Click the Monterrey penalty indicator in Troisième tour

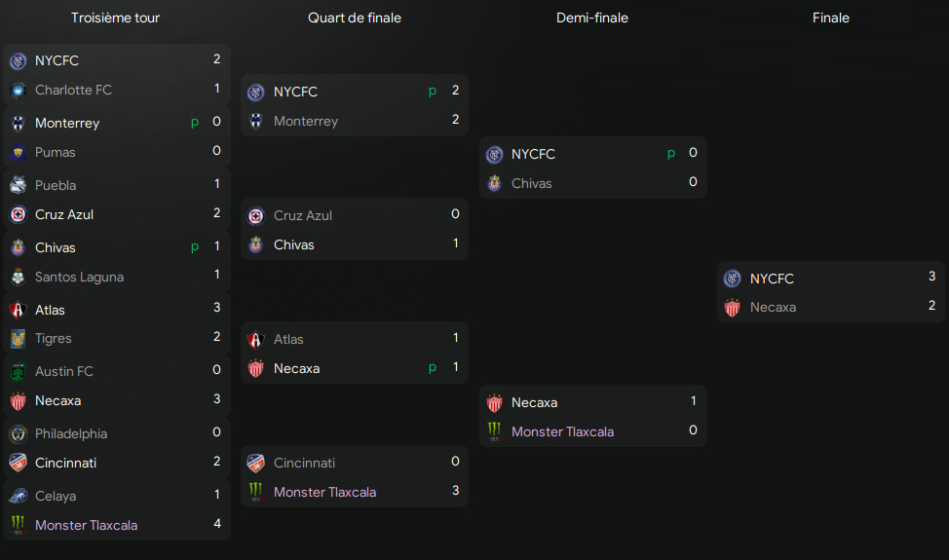coord(195,123)
